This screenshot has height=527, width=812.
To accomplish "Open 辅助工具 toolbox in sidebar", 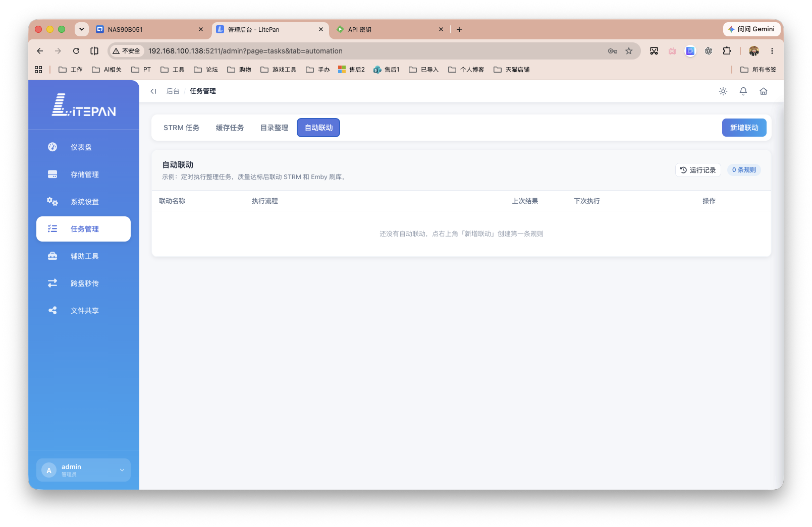I will pos(83,256).
